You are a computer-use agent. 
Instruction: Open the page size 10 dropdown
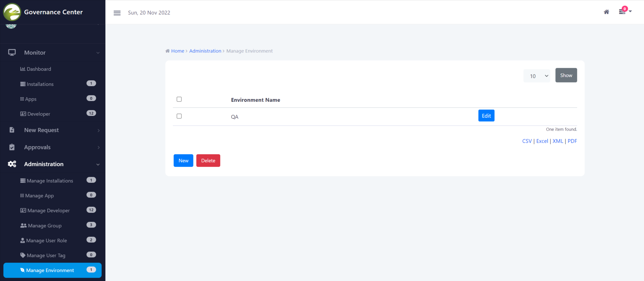point(537,76)
